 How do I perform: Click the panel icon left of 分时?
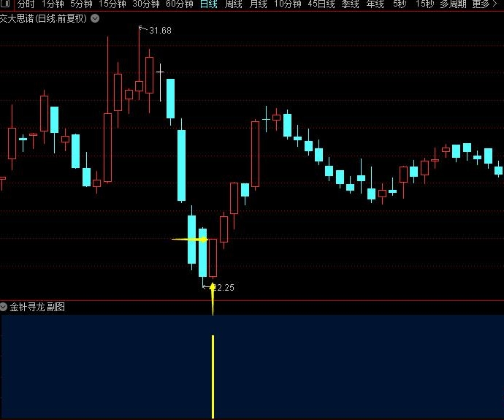pos(5,4)
